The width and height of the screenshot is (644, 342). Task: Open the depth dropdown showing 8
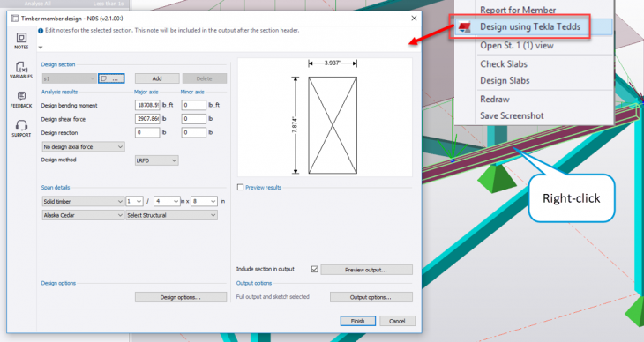204,201
